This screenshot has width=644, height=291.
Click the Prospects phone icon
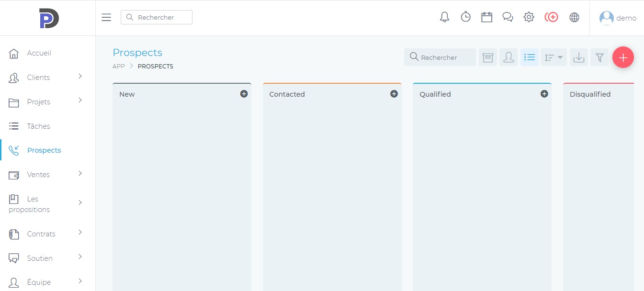[14, 150]
